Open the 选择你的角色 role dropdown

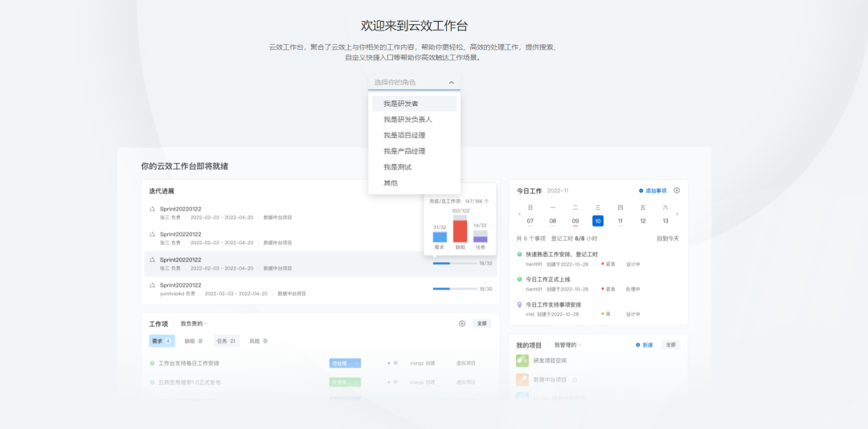tap(414, 83)
